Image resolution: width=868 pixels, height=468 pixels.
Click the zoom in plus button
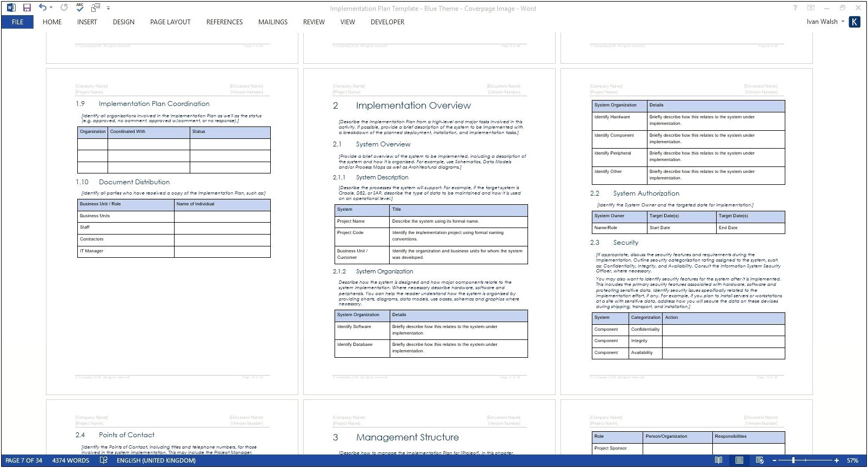836,461
